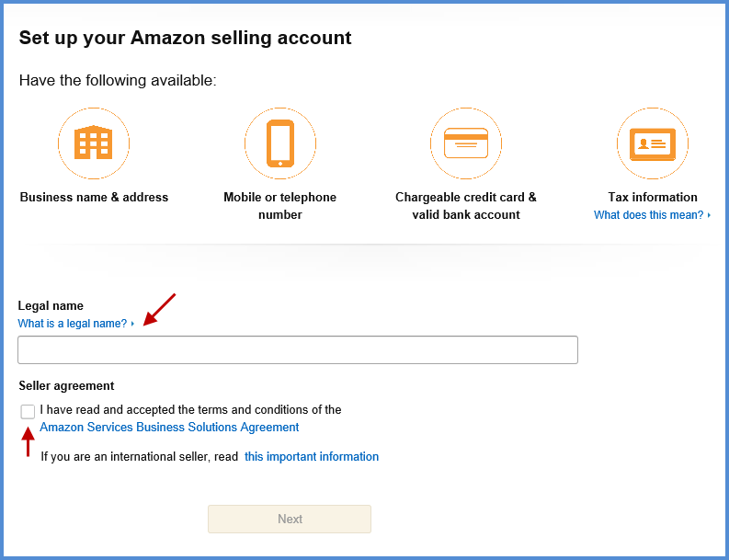Image resolution: width=729 pixels, height=560 pixels.
Task: Click the mobile phone icon
Action: pyautogui.click(x=280, y=143)
